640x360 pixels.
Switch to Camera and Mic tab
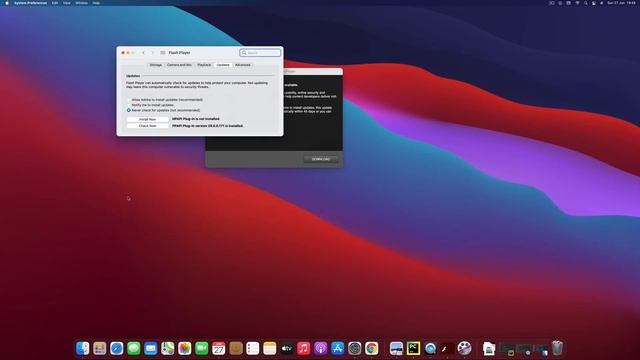click(x=179, y=65)
